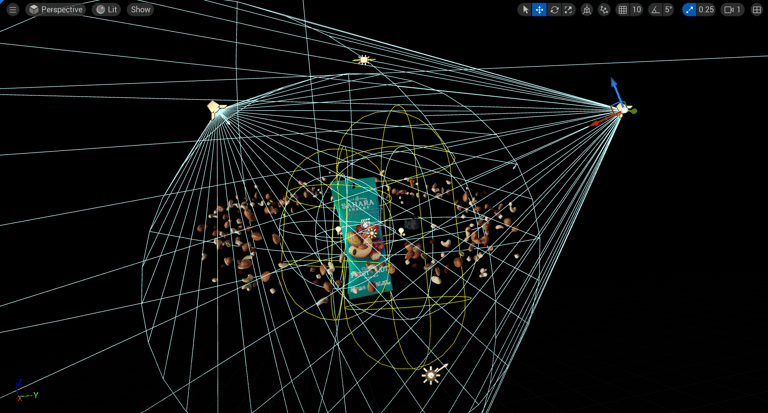Select the dark cube actor right of bag
This screenshot has height=413, width=768.
pos(410,224)
